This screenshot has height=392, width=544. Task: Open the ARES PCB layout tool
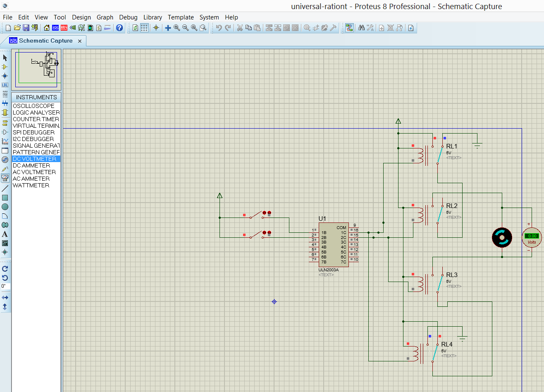[64, 28]
